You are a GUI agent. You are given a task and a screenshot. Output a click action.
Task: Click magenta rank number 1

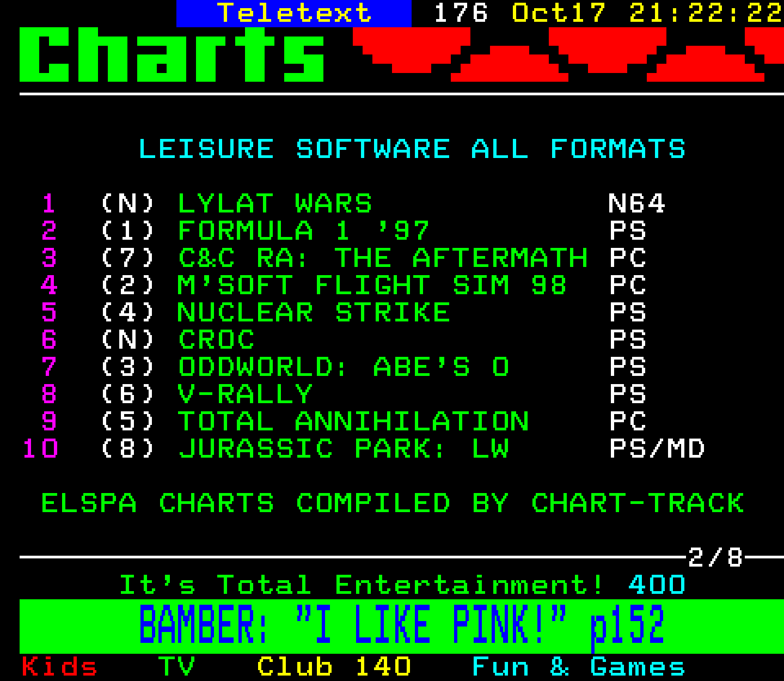coord(49,204)
